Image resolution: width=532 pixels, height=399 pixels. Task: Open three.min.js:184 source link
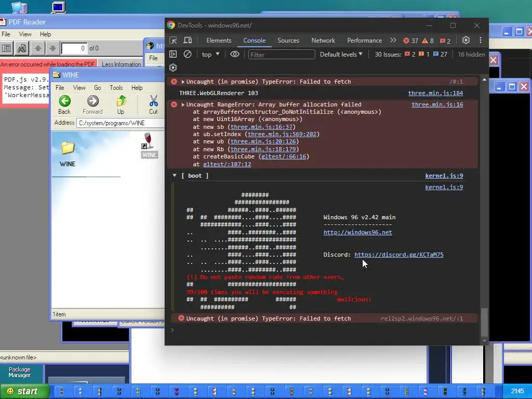pyautogui.click(x=435, y=93)
